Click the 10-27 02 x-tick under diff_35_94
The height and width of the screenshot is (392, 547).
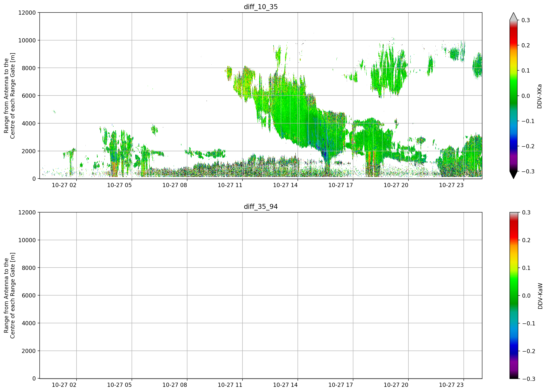pos(64,385)
